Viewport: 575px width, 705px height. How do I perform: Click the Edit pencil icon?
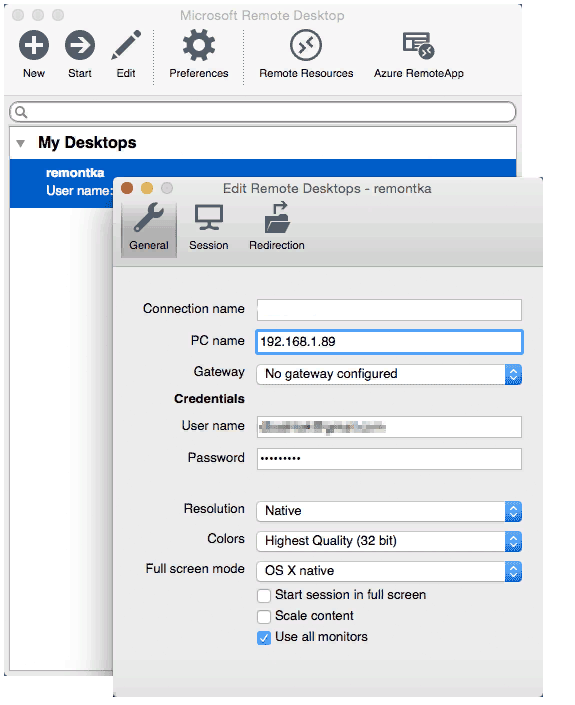point(126,45)
